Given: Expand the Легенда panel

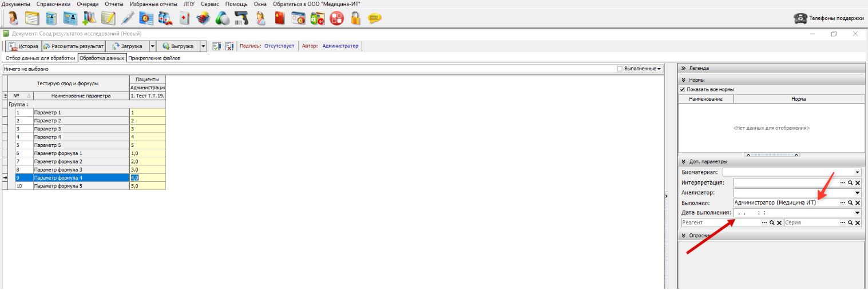Looking at the screenshot, I should click(684, 68).
